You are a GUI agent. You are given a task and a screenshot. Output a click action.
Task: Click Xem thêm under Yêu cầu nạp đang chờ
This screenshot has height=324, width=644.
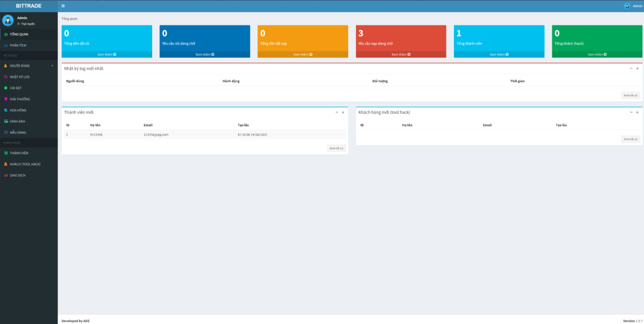pyautogui.click(x=401, y=55)
